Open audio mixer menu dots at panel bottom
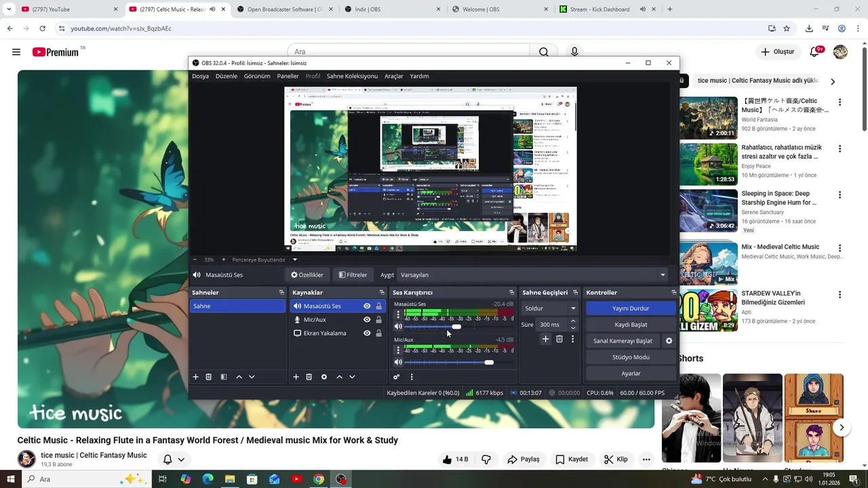 tap(412, 377)
